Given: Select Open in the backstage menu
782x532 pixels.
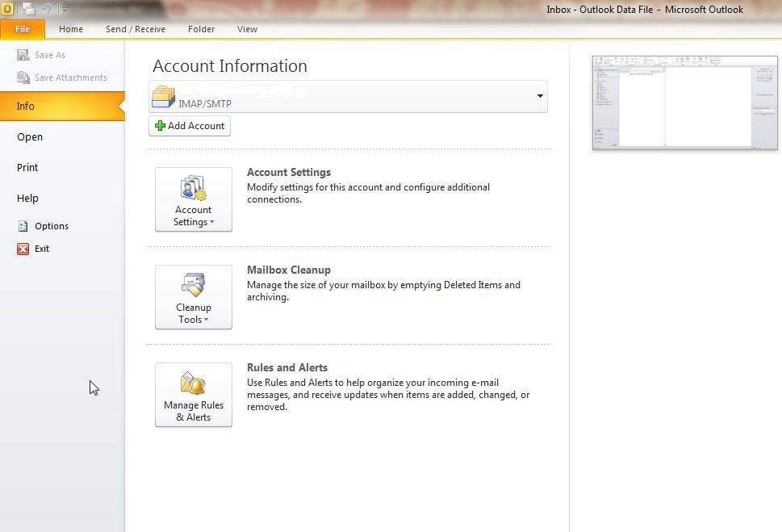Looking at the screenshot, I should click(30, 136).
